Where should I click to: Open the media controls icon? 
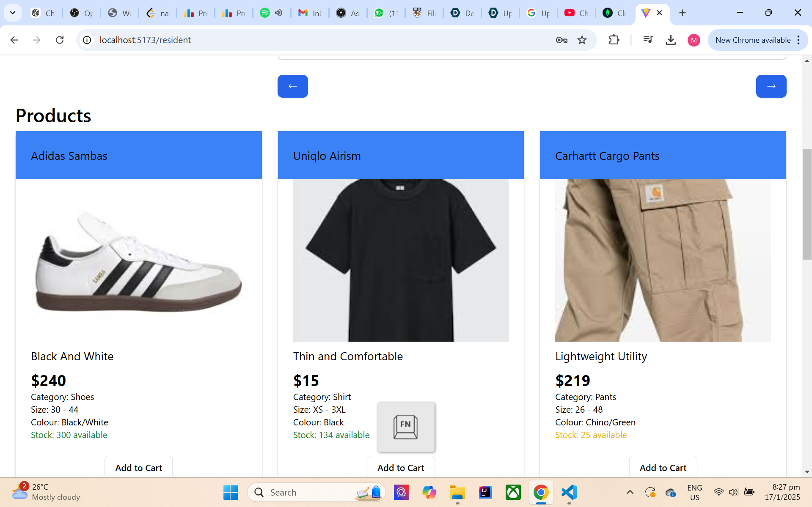tap(648, 40)
